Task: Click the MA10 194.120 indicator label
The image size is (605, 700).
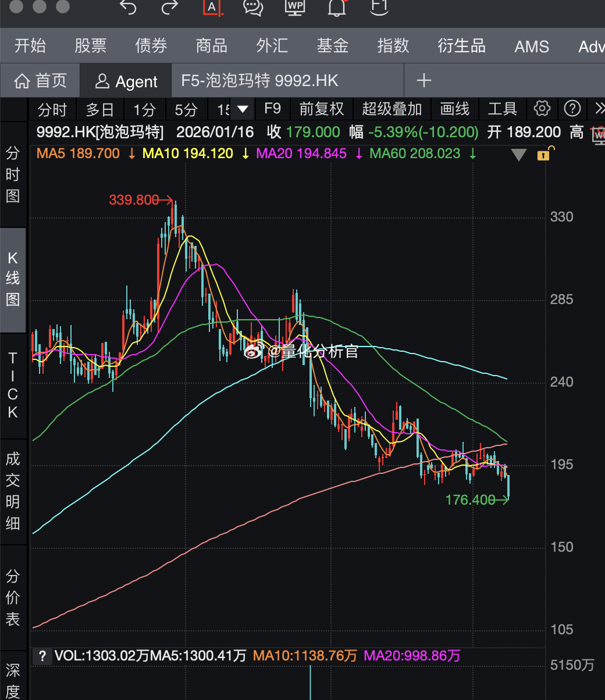Action: click(x=188, y=153)
